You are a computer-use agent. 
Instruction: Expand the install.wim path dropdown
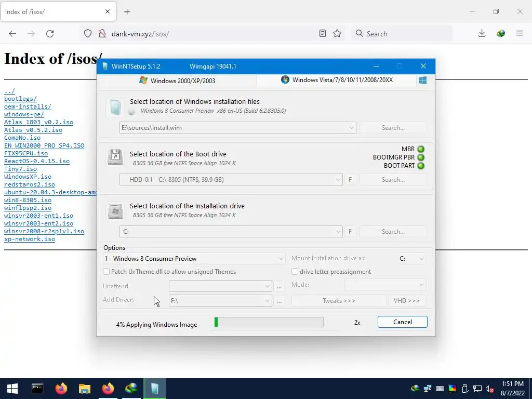pos(352,128)
